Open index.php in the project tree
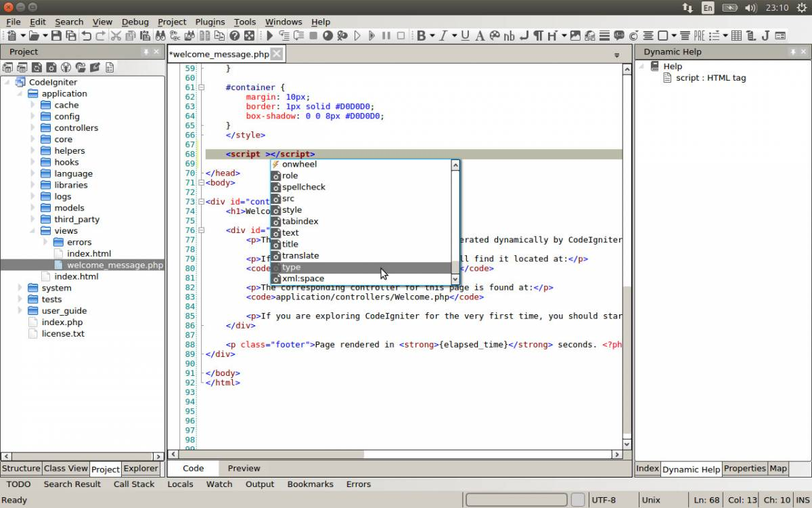The height and width of the screenshot is (508, 812). click(x=62, y=322)
